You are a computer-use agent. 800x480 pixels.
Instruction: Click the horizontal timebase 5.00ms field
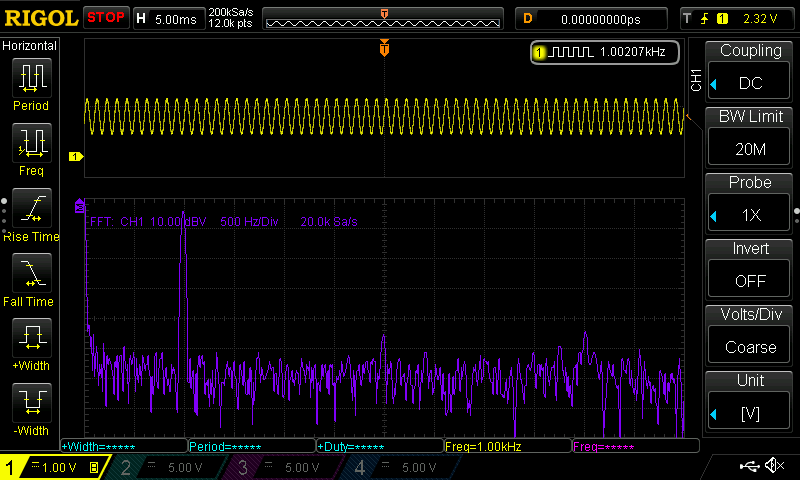[170, 18]
